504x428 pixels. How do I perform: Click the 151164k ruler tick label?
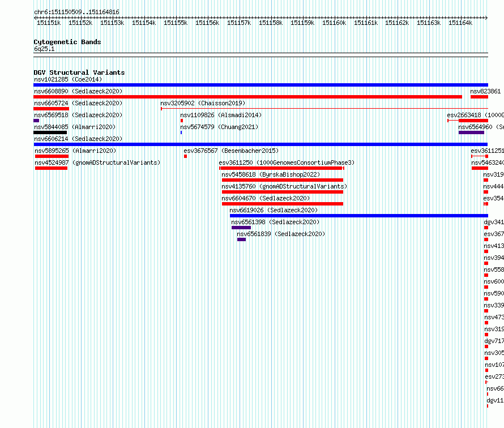tap(460, 23)
